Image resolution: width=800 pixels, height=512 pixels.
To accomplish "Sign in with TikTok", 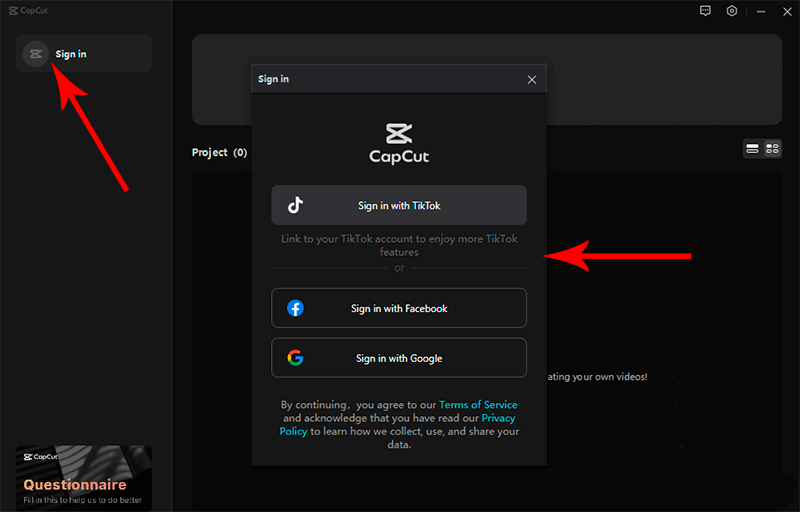I will click(399, 205).
